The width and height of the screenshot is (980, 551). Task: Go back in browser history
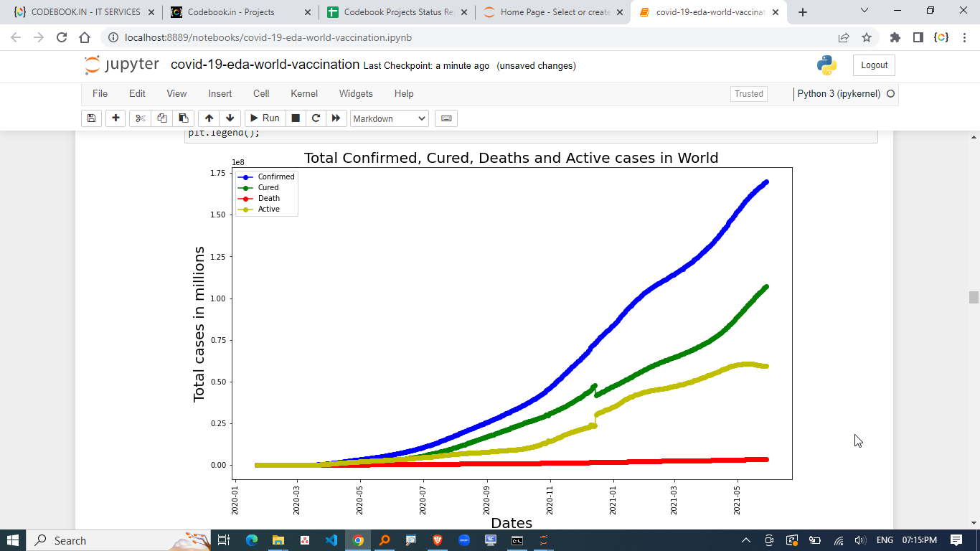click(16, 37)
